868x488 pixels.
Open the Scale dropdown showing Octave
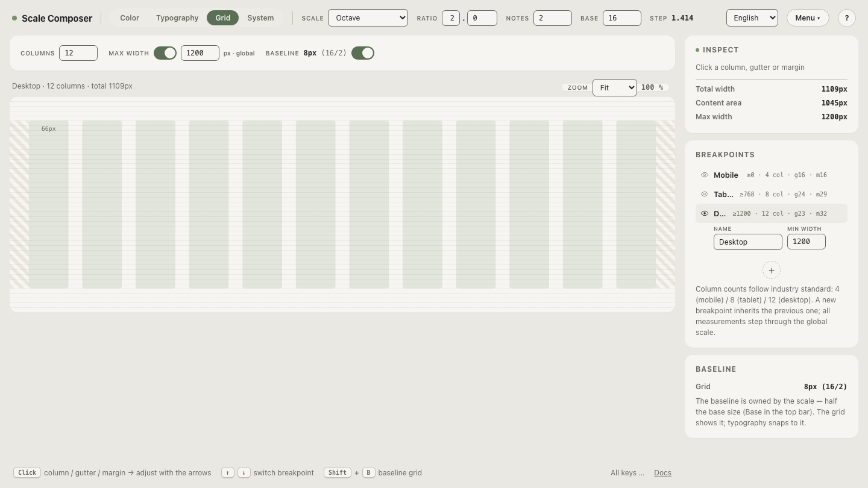pos(368,18)
